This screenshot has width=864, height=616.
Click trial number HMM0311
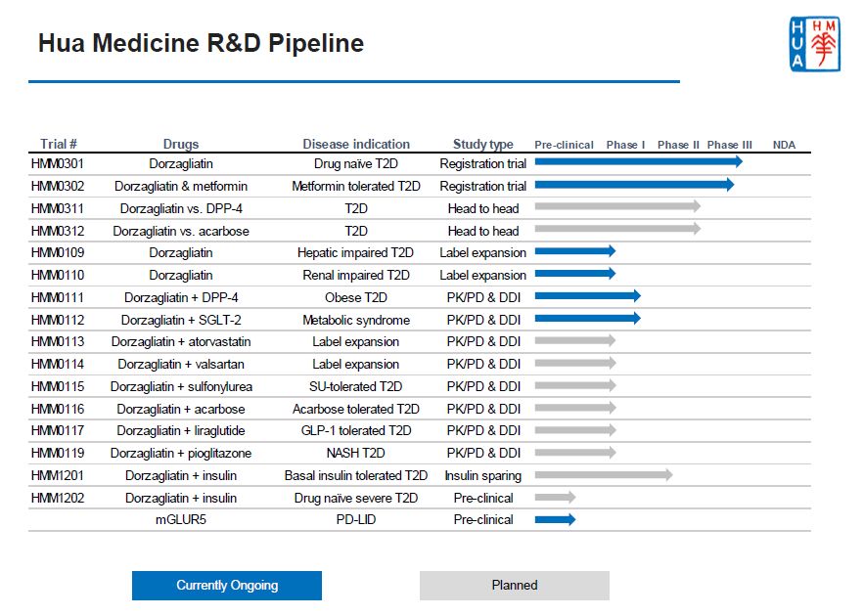58,208
